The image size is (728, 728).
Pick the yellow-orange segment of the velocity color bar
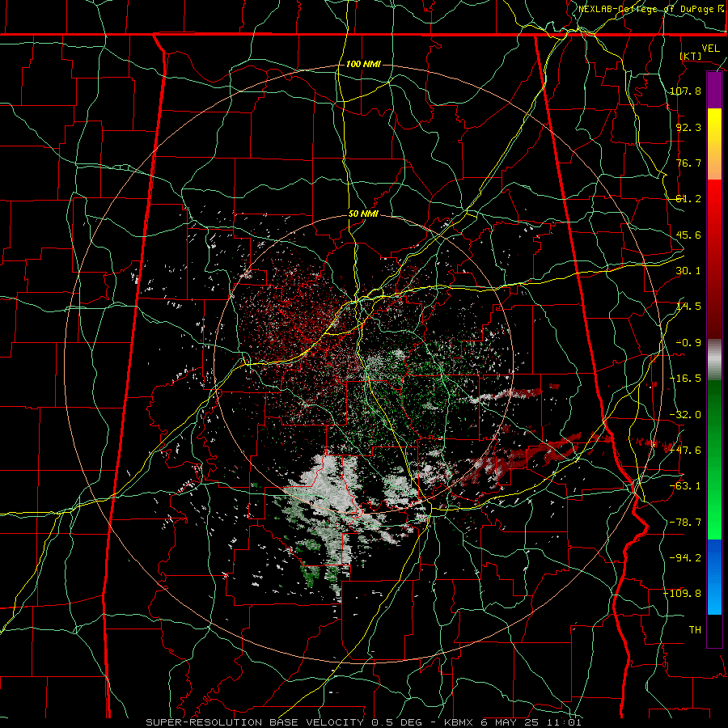pyautogui.click(x=714, y=144)
